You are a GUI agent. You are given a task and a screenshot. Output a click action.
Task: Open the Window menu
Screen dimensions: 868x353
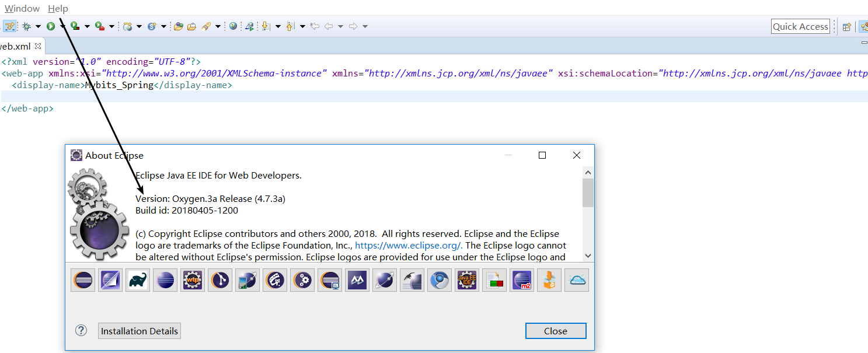click(x=21, y=8)
